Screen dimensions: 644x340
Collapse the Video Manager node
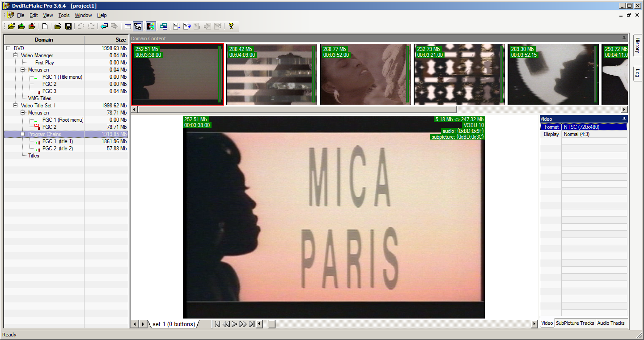pyautogui.click(x=16, y=55)
